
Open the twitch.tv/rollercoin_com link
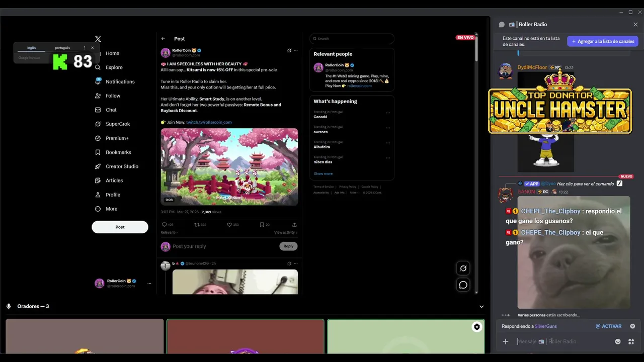pyautogui.click(x=209, y=122)
